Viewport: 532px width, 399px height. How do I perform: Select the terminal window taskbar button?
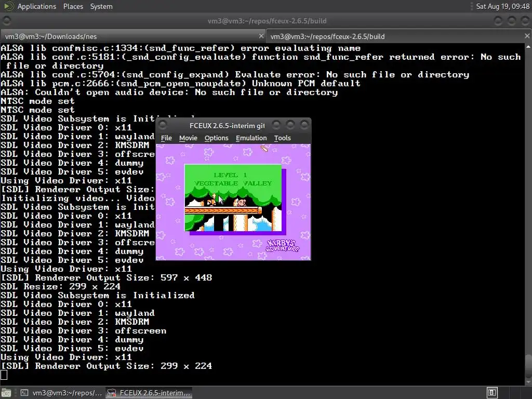(61, 393)
